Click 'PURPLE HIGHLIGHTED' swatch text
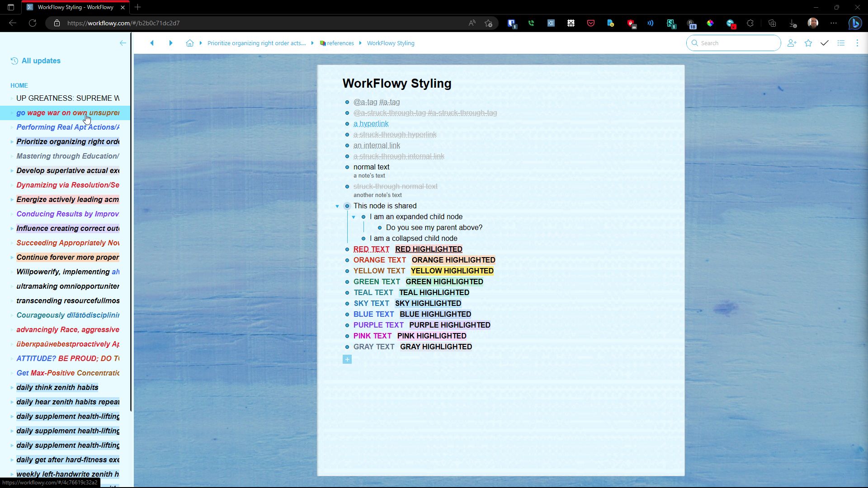 [450, 325]
